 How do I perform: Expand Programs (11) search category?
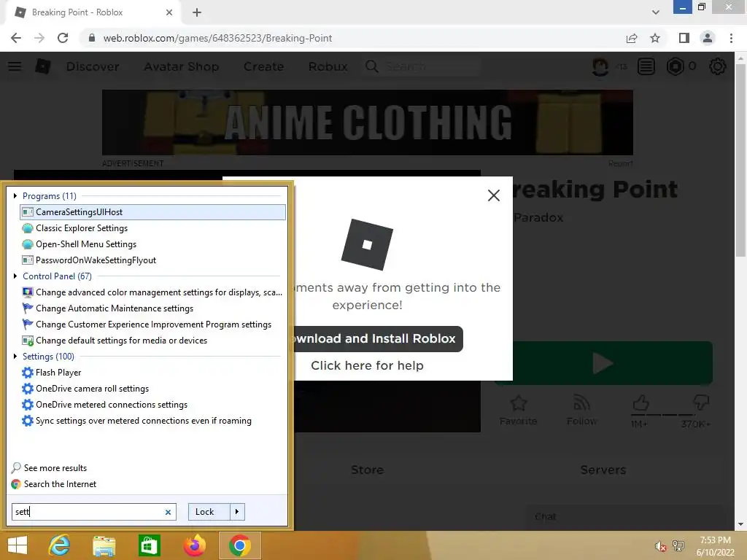pos(15,195)
